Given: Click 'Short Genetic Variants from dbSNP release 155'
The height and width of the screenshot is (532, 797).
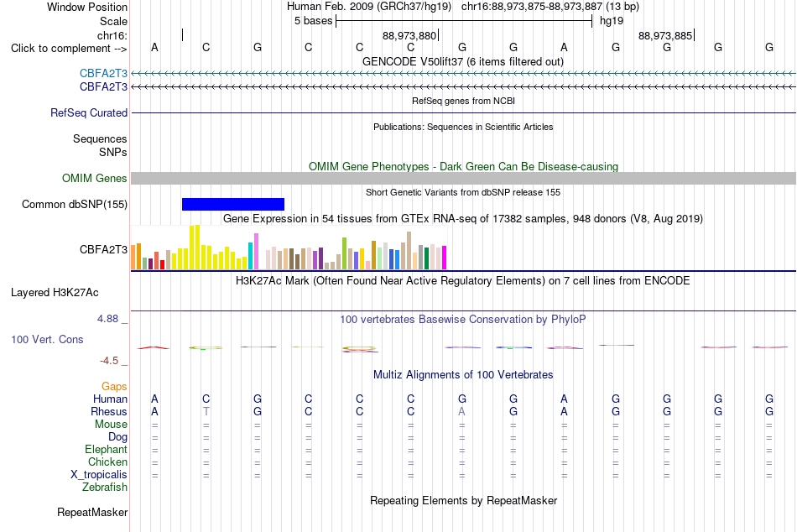Looking at the screenshot, I should click(x=463, y=192).
